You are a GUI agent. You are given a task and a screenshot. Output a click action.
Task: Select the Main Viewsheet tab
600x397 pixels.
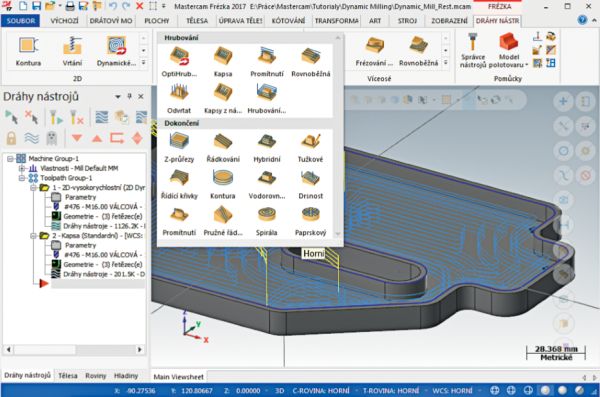pyautogui.click(x=178, y=377)
